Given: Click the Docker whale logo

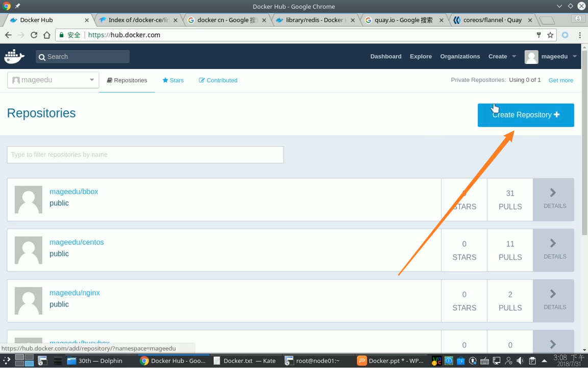Looking at the screenshot, I should point(14,56).
